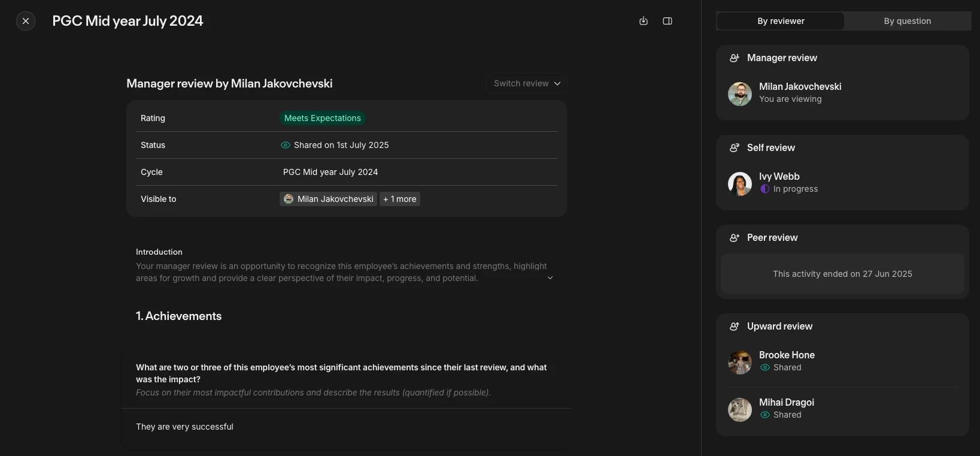Open Brooke Hone's upward review

tap(787, 355)
